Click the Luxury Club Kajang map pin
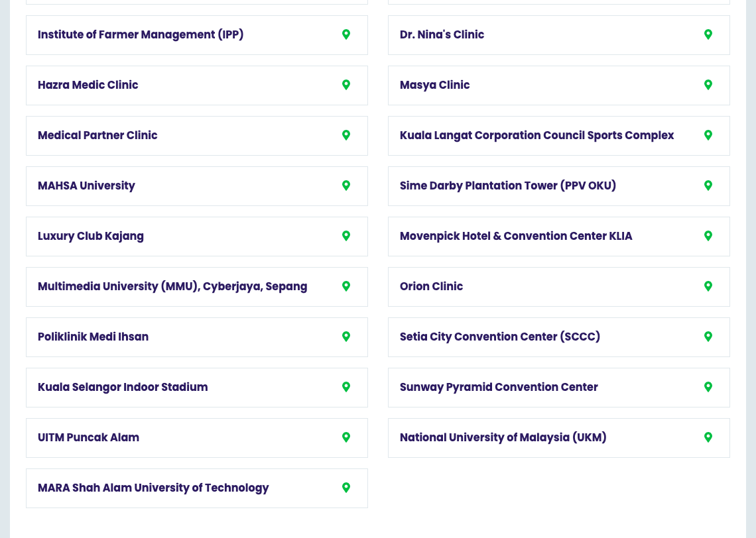This screenshot has width=756, height=538. (x=346, y=236)
